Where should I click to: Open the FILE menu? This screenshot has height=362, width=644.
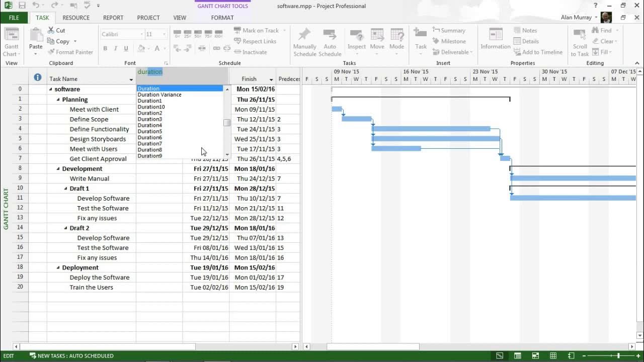point(15,18)
